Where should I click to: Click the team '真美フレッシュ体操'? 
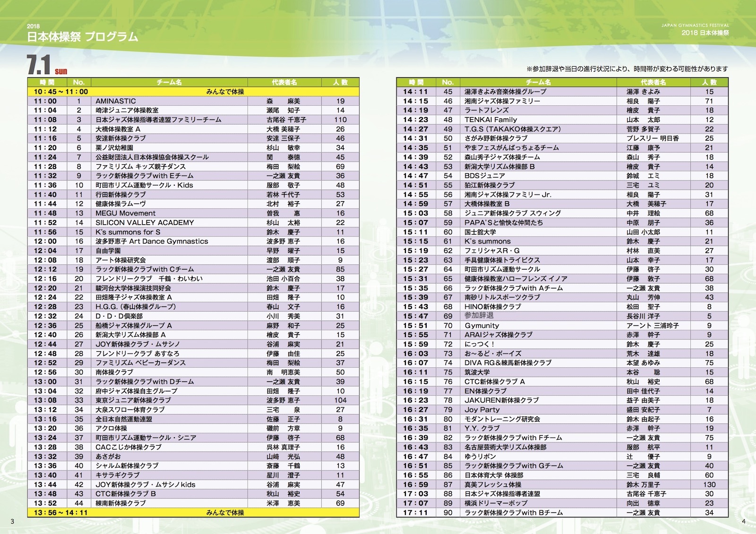(x=493, y=485)
